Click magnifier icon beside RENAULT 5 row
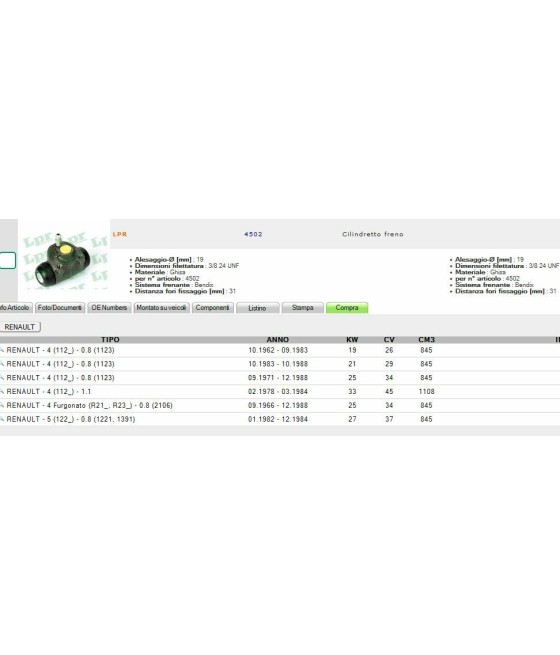The width and height of the screenshot is (560, 655). pyautogui.click(x=2, y=419)
